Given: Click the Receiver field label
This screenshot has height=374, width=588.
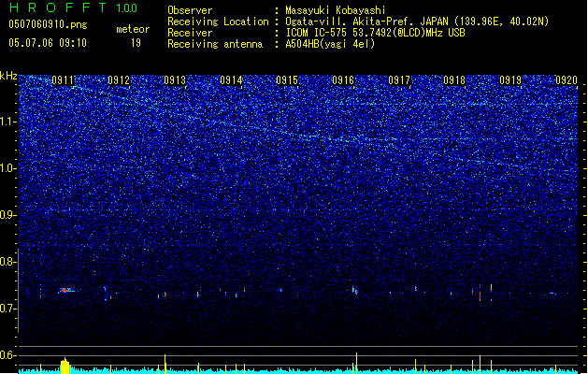Looking at the screenshot, I should 190,33.
